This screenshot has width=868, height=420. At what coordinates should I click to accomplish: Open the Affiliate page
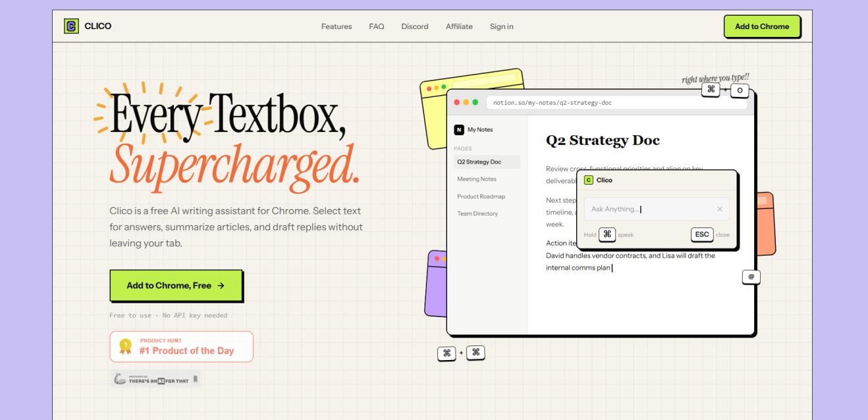tap(459, 26)
